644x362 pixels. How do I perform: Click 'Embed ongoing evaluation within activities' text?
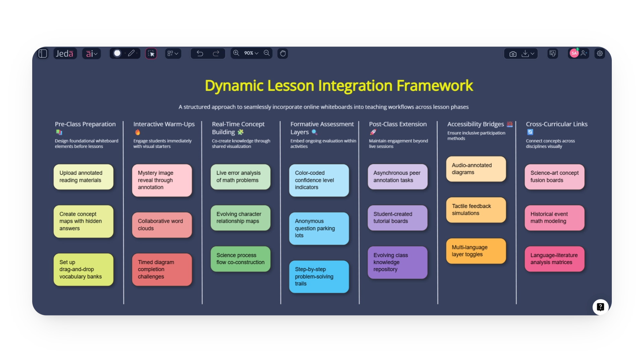323,143
